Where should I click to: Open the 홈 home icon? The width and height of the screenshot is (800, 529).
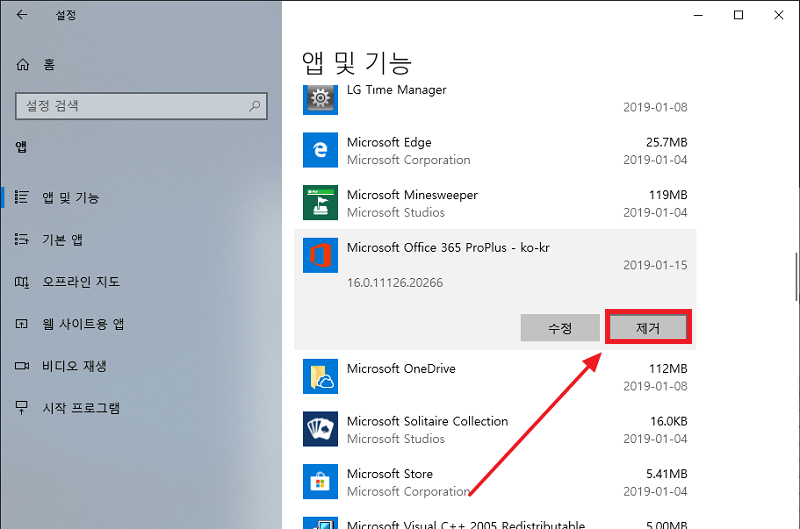pos(22,64)
